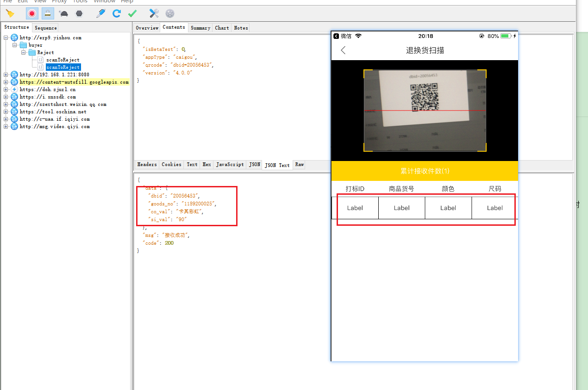Tap the Label cell under 颜色
This screenshot has height=390, width=588.
(448, 208)
